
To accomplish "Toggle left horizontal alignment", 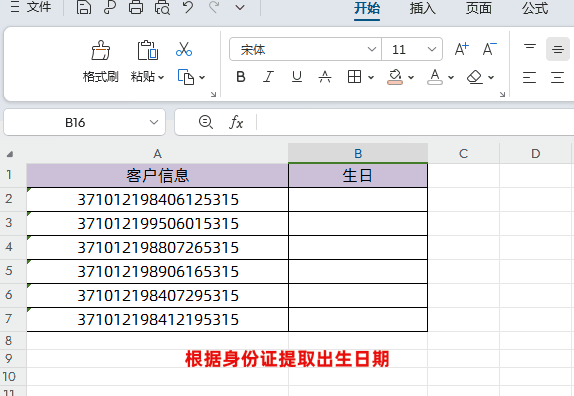I will (x=529, y=77).
